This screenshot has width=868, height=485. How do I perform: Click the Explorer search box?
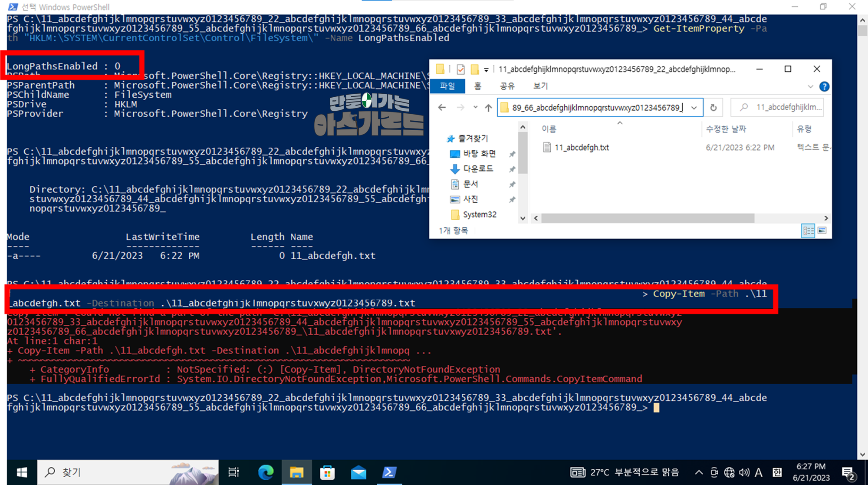coord(777,107)
